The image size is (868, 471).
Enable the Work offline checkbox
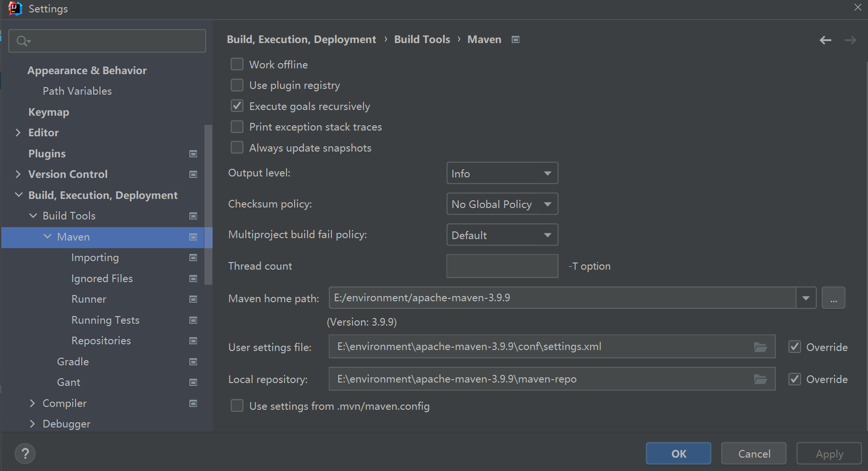pyautogui.click(x=237, y=65)
